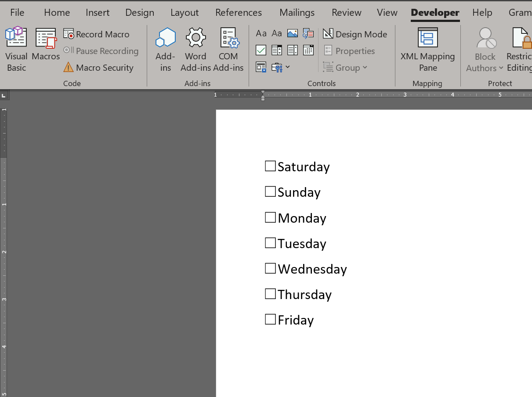Screen dimensions: 532x397
Task: Click the word Wednesday in the document
Action: click(312, 269)
